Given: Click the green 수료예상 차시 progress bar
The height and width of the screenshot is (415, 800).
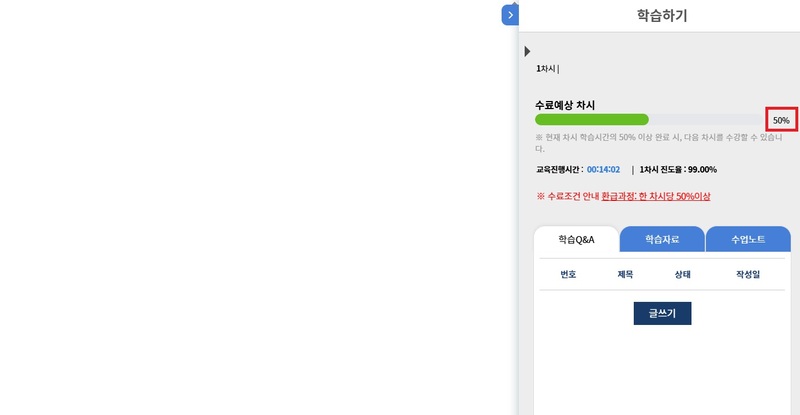Looking at the screenshot, I should [x=592, y=120].
